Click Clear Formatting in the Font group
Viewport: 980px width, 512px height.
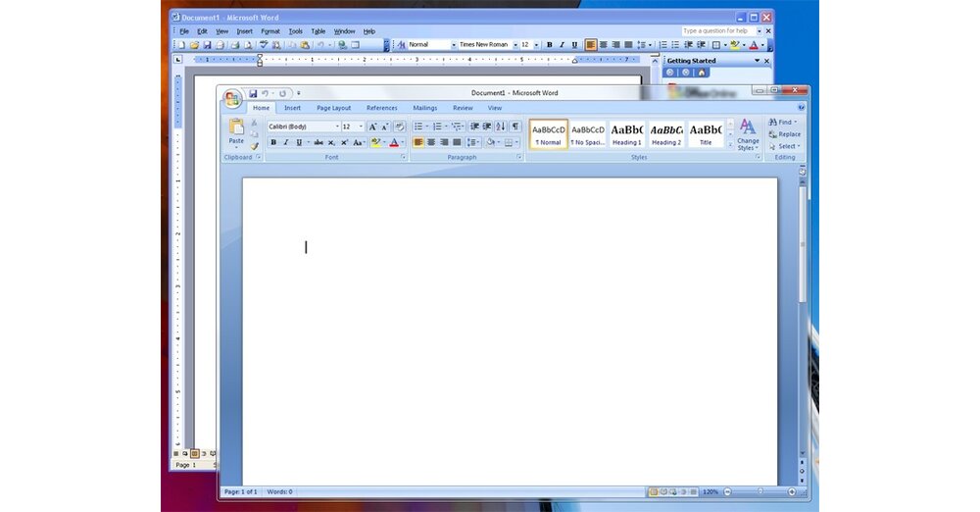click(x=399, y=127)
